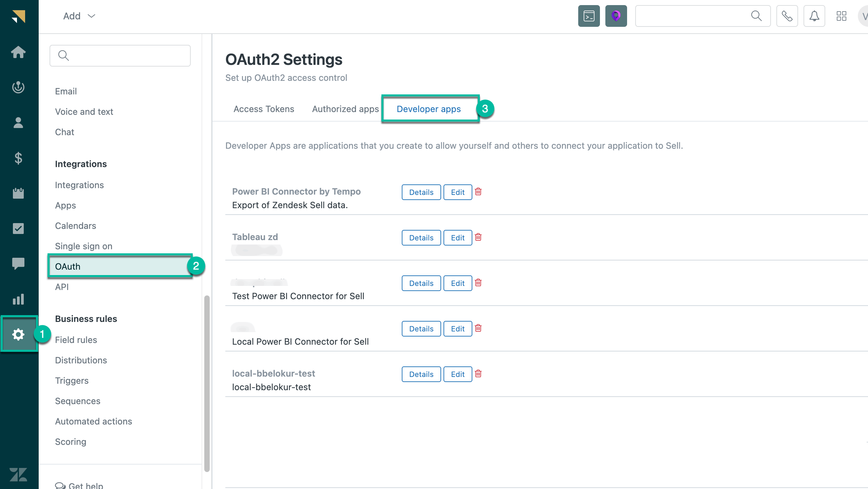View Details for Power BI Connector by Tempo

[421, 192]
